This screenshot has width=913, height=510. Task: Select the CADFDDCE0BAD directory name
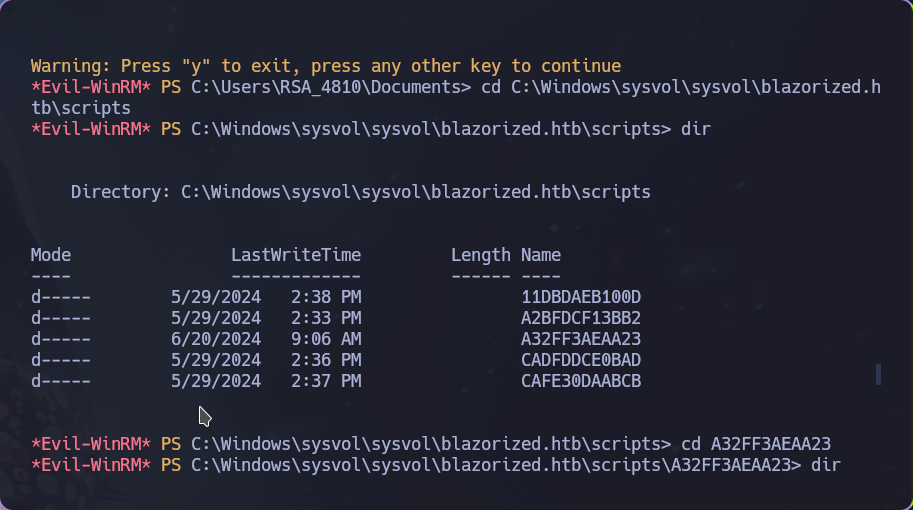(581, 360)
